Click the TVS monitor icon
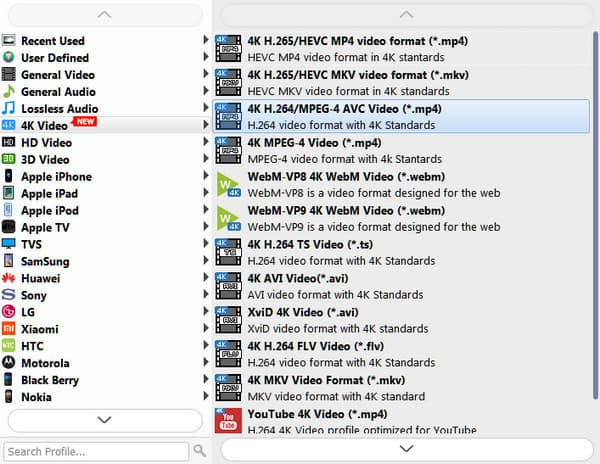This screenshot has width=600, height=464. [8, 244]
